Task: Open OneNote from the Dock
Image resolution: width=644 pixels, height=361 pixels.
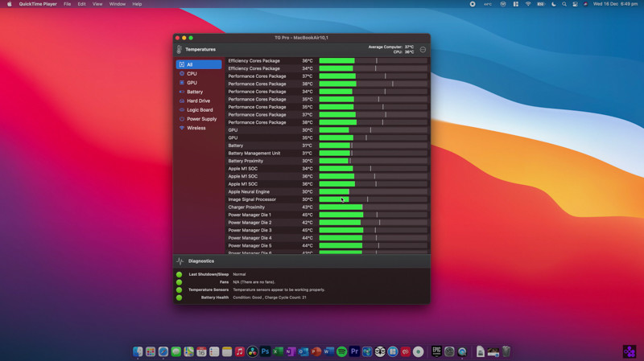Action: (291, 351)
